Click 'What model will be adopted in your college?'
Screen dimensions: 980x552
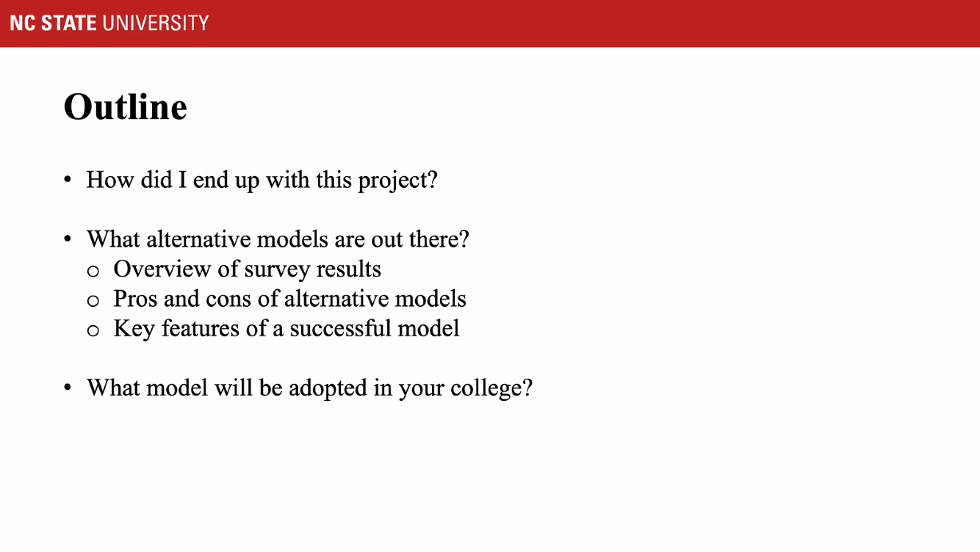coord(309,388)
